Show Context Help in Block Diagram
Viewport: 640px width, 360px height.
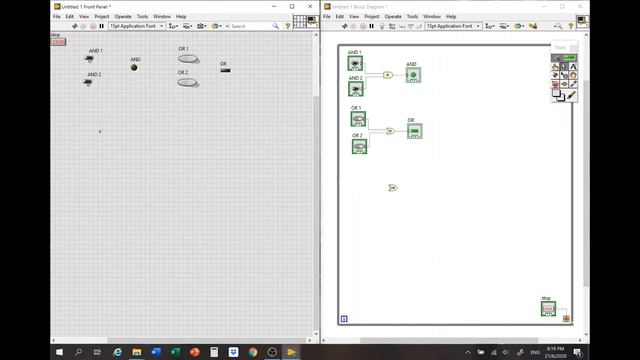point(571,26)
